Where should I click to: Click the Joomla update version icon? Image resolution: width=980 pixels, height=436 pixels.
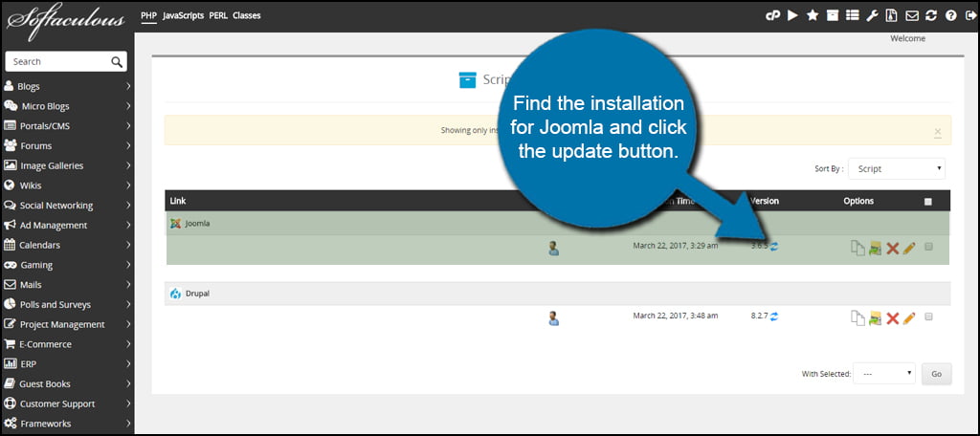click(x=774, y=246)
